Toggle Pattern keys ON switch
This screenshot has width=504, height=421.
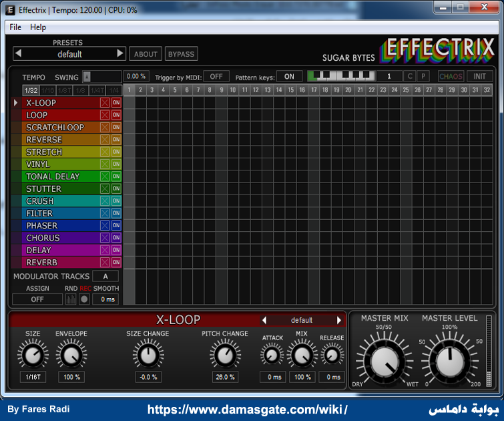click(289, 76)
